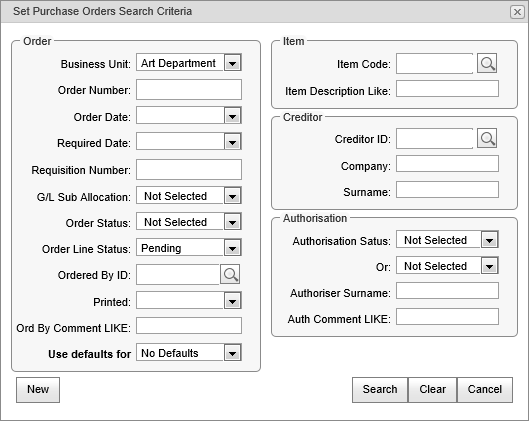The image size is (529, 421).
Task: Expand the Order Status dropdown
Action: pyautogui.click(x=232, y=222)
